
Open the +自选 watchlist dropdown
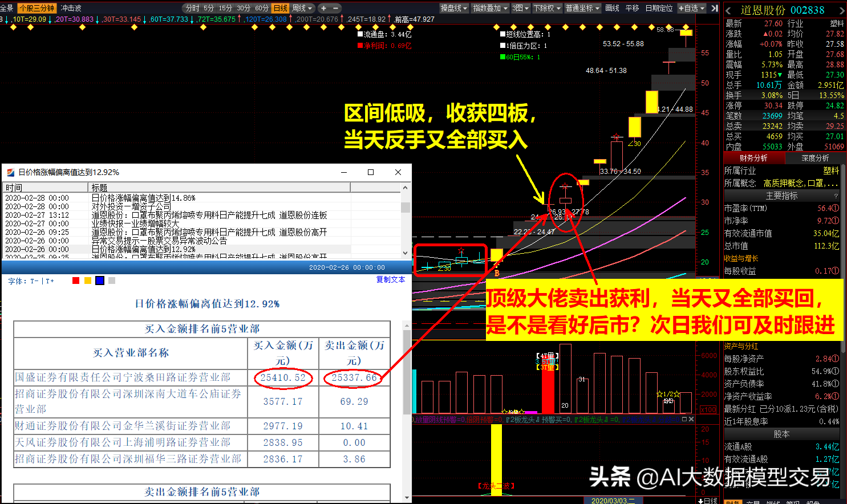[691, 8]
